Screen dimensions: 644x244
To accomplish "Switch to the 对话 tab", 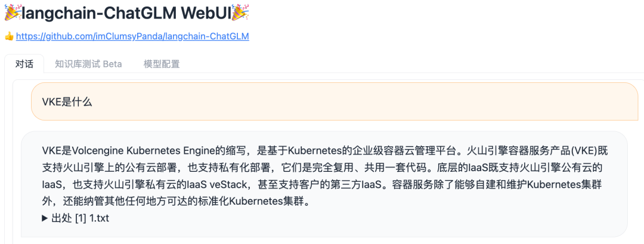I will click(x=24, y=64).
